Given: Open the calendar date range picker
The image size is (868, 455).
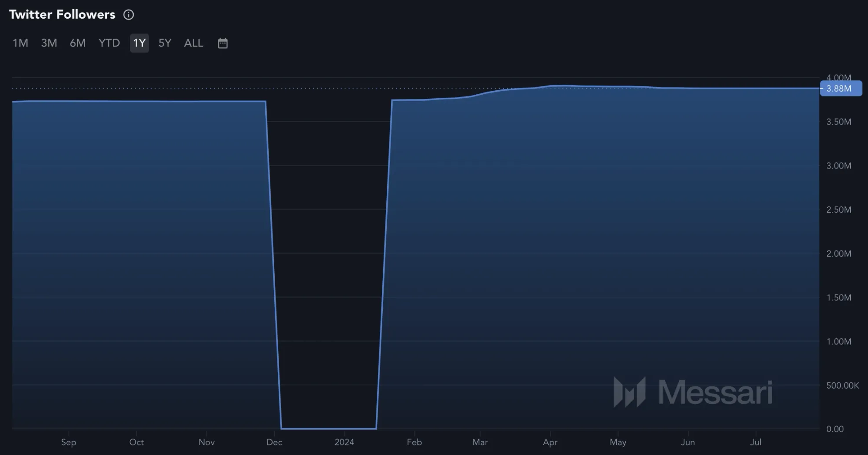Looking at the screenshot, I should (223, 43).
